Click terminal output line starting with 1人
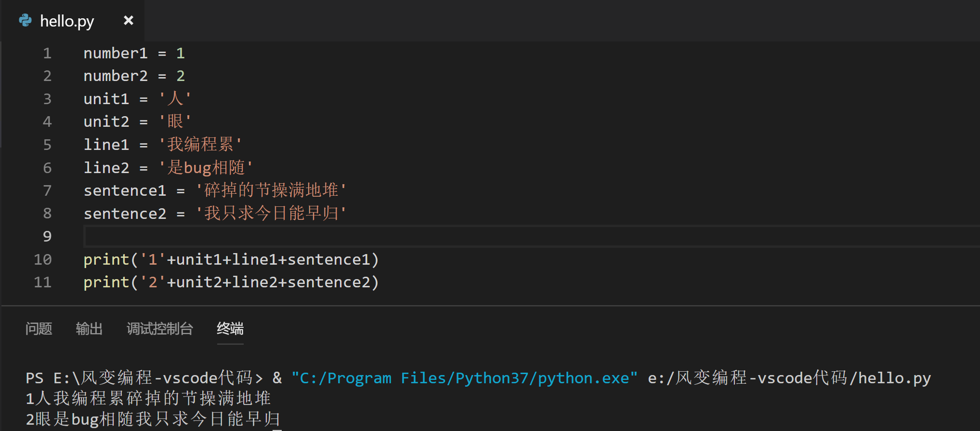This screenshot has height=431, width=980. [148, 399]
